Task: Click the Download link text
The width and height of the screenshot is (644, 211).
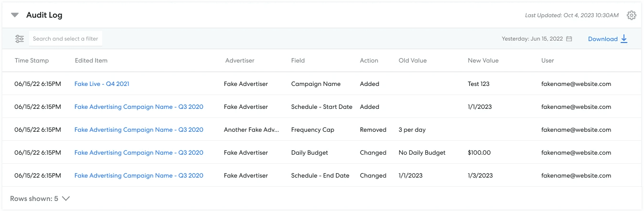Action: (x=602, y=39)
